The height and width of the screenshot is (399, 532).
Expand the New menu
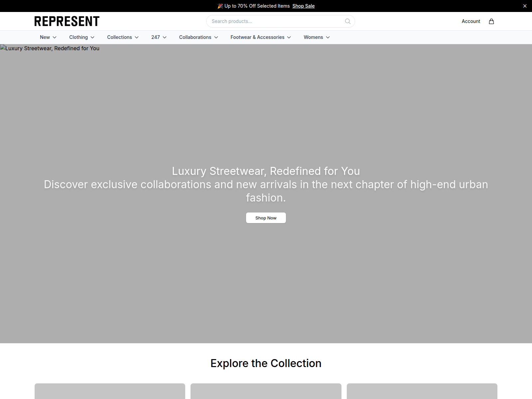(x=48, y=37)
